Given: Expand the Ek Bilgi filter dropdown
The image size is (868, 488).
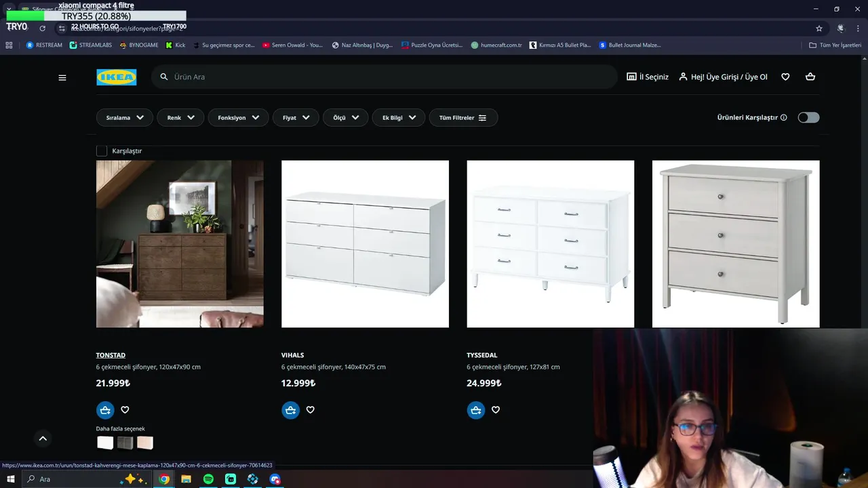Looking at the screenshot, I should pyautogui.click(x=399, y=118).
